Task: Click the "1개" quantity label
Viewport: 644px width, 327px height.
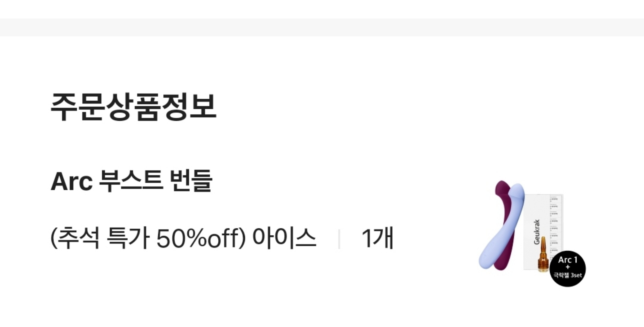Action: pos(377,238)
